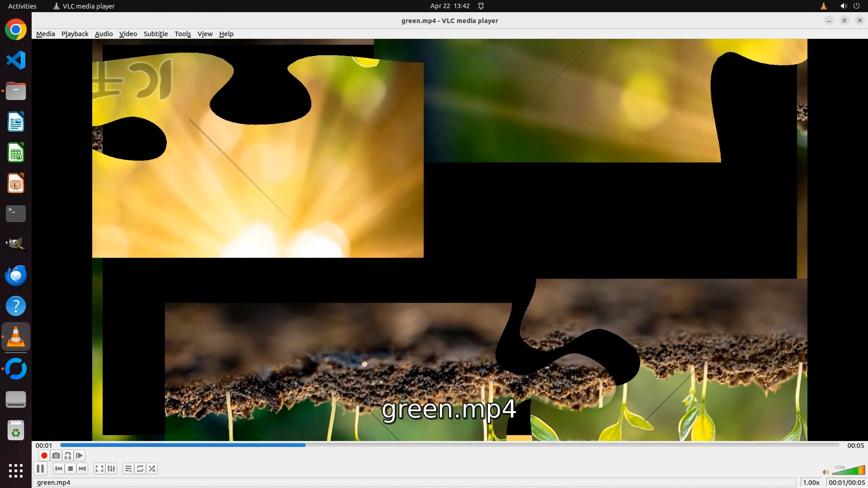Toggle random shuffle playback
Viewport: 868px width, 488px height.
[152, 469]
